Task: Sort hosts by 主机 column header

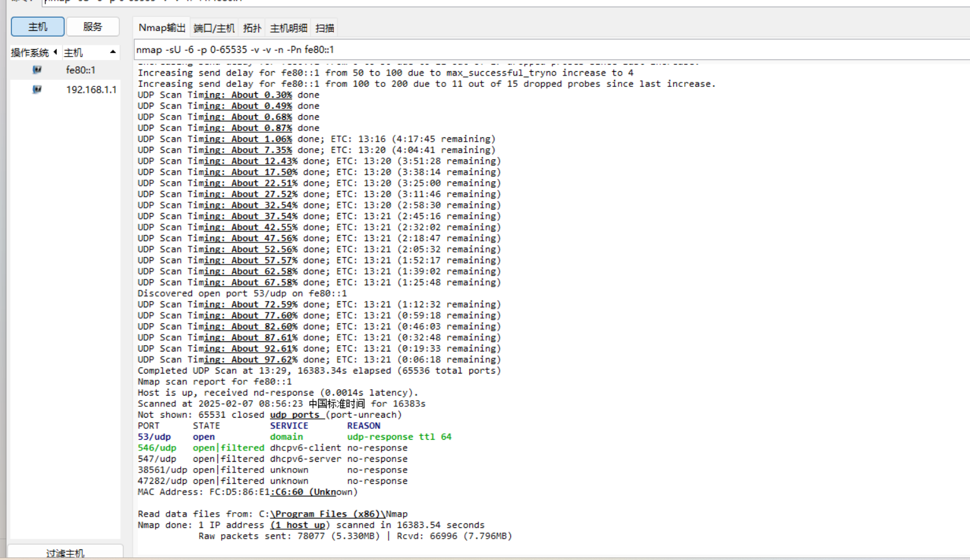Action: pyautogui.click(x=89, y=52)
